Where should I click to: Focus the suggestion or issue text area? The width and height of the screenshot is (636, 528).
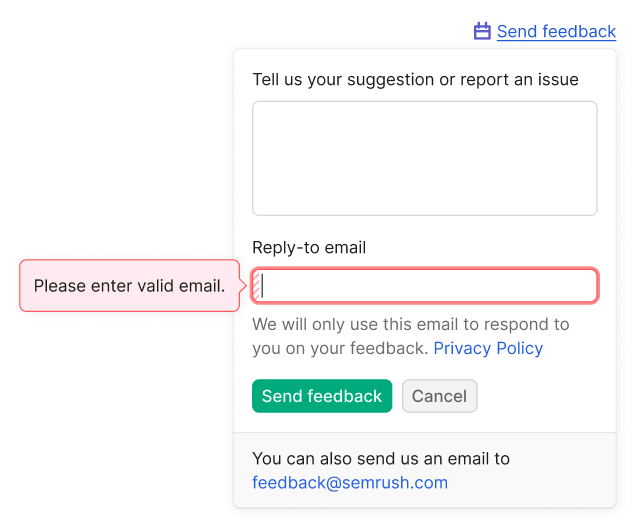click(424, 158)
